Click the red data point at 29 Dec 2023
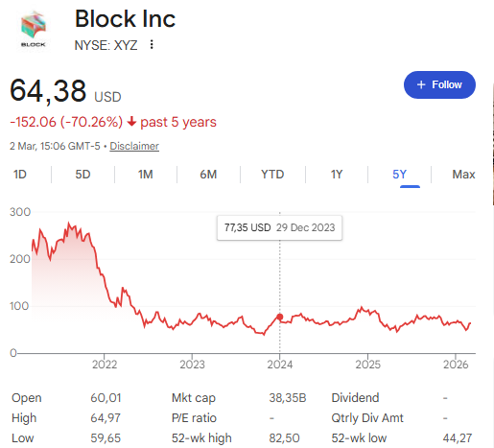 (280, 317)
